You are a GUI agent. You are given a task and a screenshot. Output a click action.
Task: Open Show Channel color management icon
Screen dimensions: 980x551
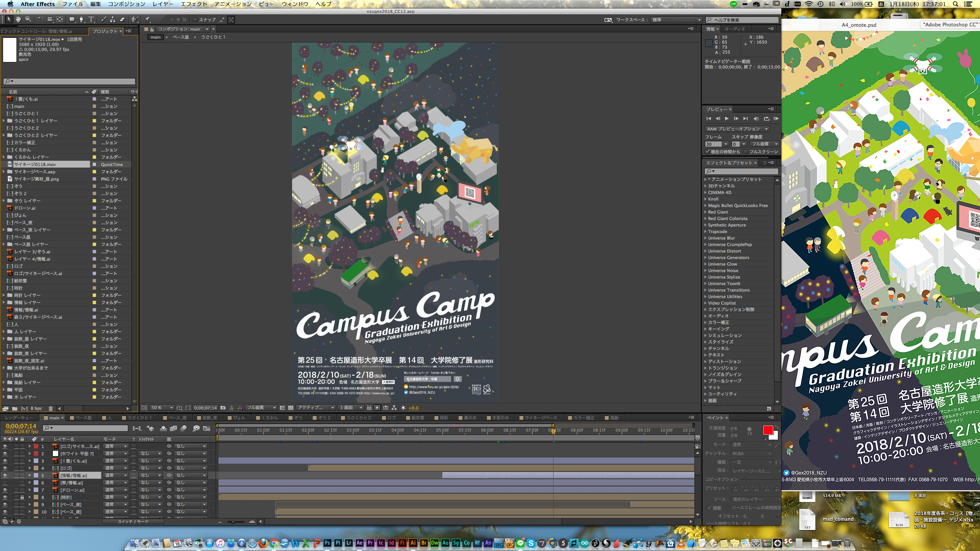[240, 408]
